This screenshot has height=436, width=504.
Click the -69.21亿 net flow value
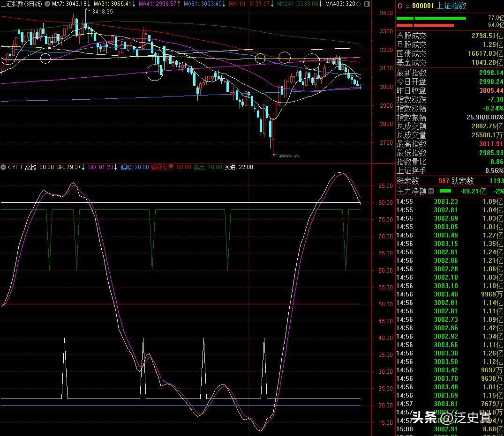[473, 192]
